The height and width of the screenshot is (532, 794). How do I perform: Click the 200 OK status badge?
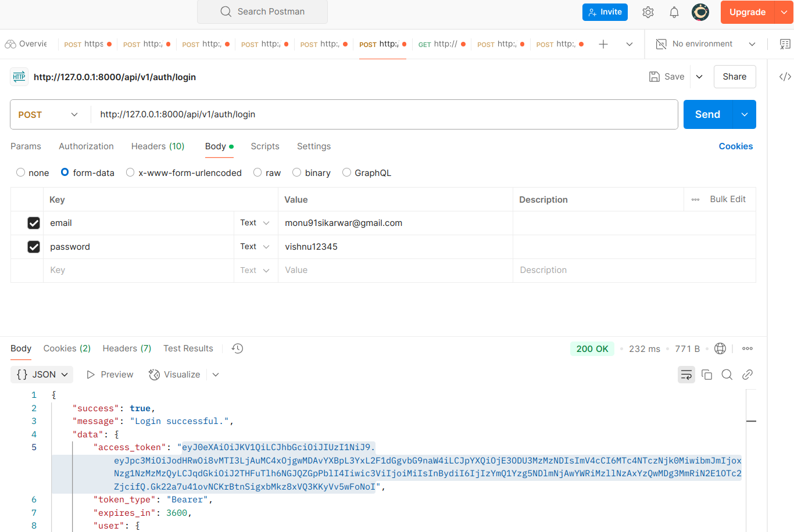(592, 348)
